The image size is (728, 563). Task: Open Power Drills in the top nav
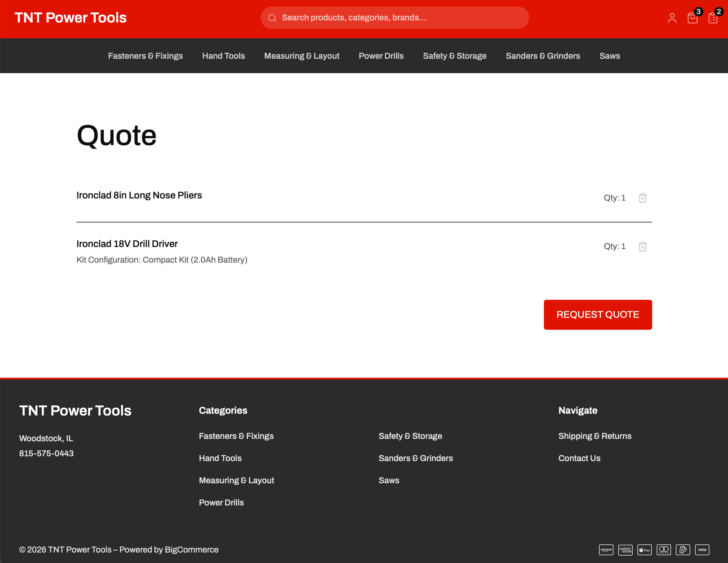pos(381,56)
